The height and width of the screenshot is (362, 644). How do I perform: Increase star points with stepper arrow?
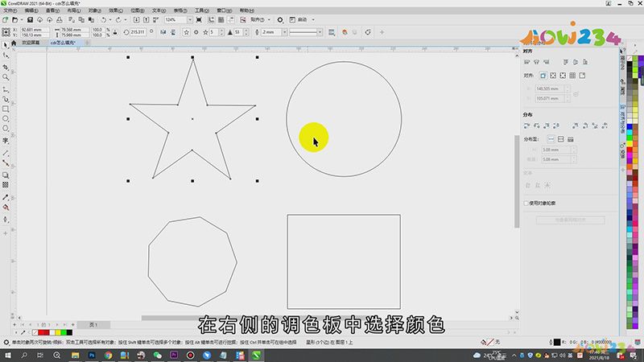tap(222, 31)
